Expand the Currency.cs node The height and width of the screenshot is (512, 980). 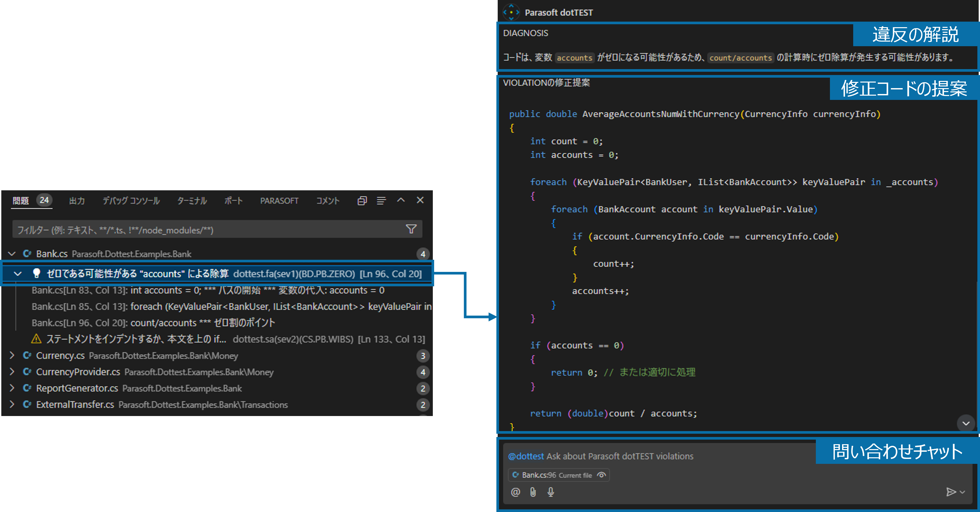[x=12, y=355]
